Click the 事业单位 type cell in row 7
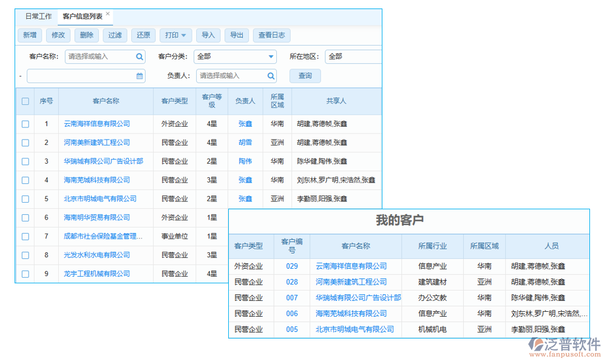This screenshot has width=607, height=364. [175, 237]
